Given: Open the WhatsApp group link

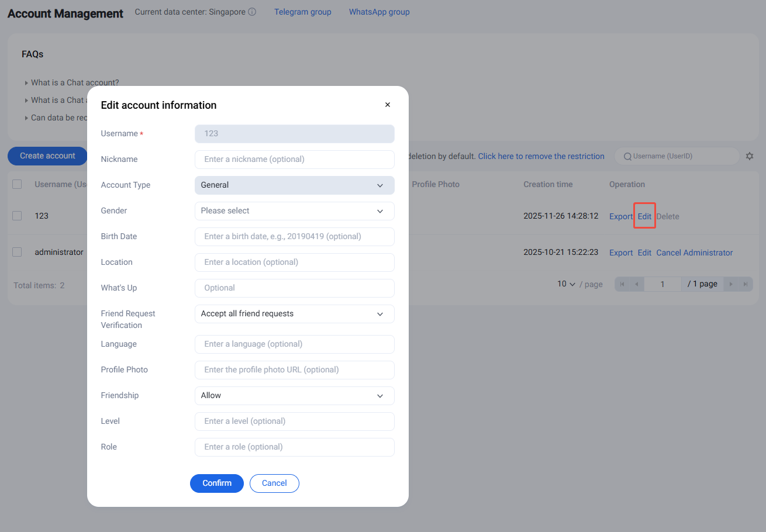Looking at the screenshot, I should pyautogui.click(x=379, y=12).
